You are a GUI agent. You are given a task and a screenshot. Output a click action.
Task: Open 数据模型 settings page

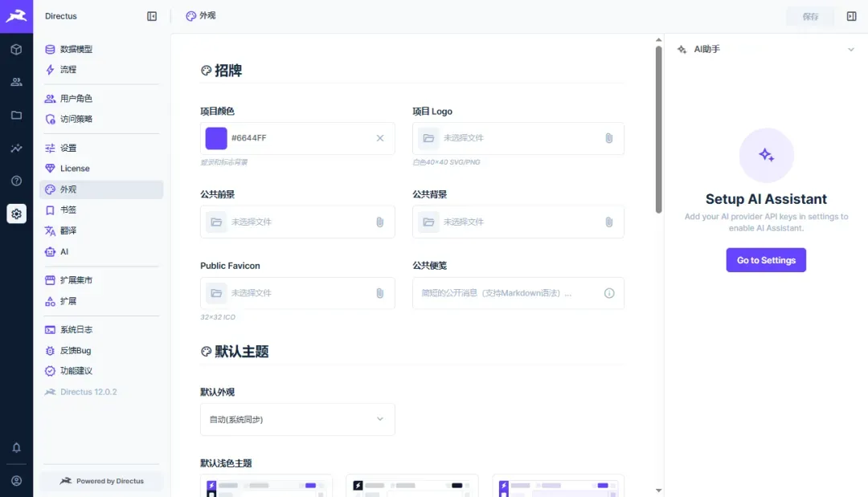click(101, 49)
